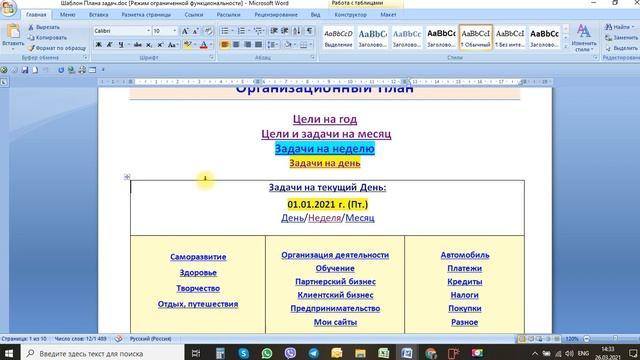Toggle superscript formatting

coord(160,44)
